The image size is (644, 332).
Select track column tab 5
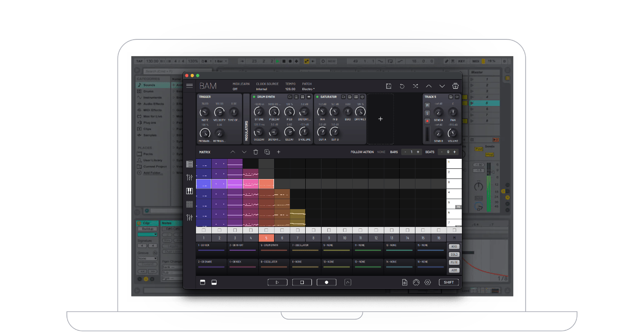266,238
